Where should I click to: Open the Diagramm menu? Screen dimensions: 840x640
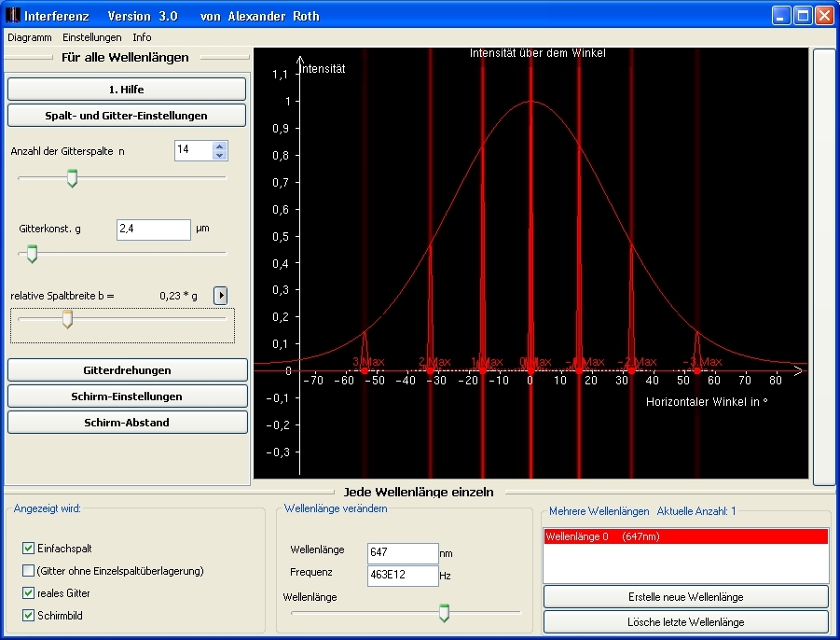tap(30, 37)
